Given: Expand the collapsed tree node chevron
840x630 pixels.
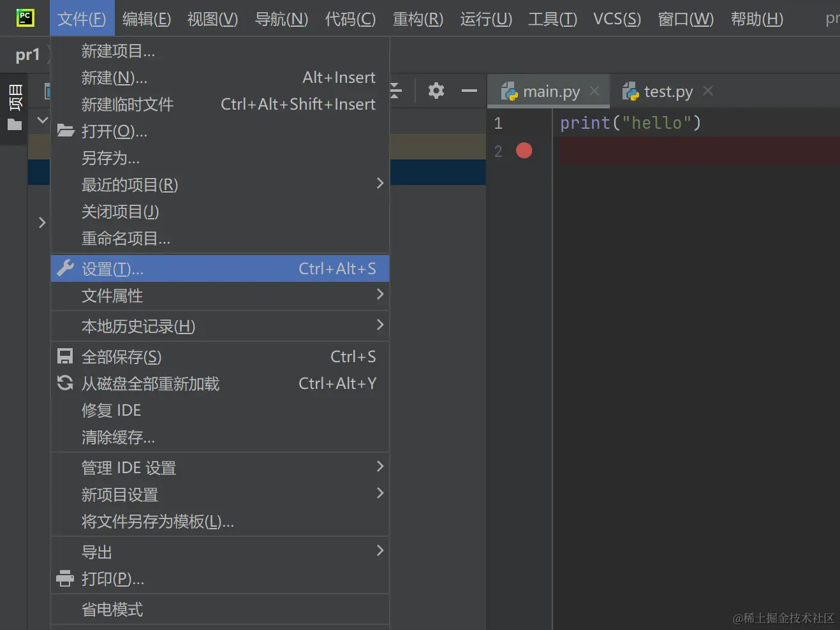Looking at the screenshot, I should [x=42, y=223].
